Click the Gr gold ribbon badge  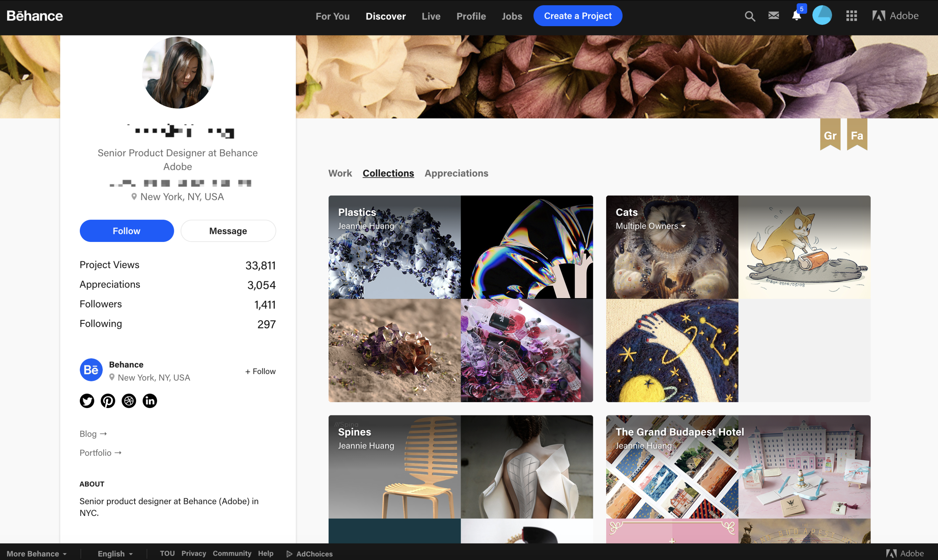tap(830, 134)
